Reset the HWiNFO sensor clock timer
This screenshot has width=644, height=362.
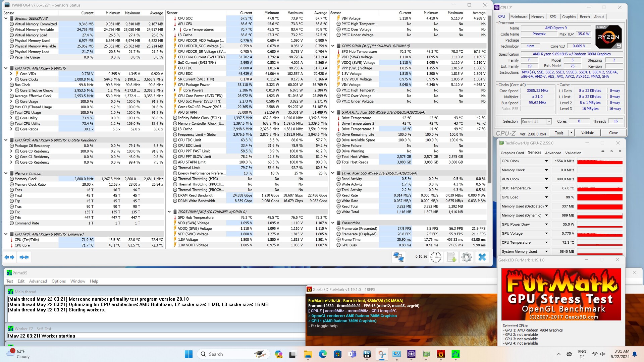pyautogui.click(x=436, y=257)
